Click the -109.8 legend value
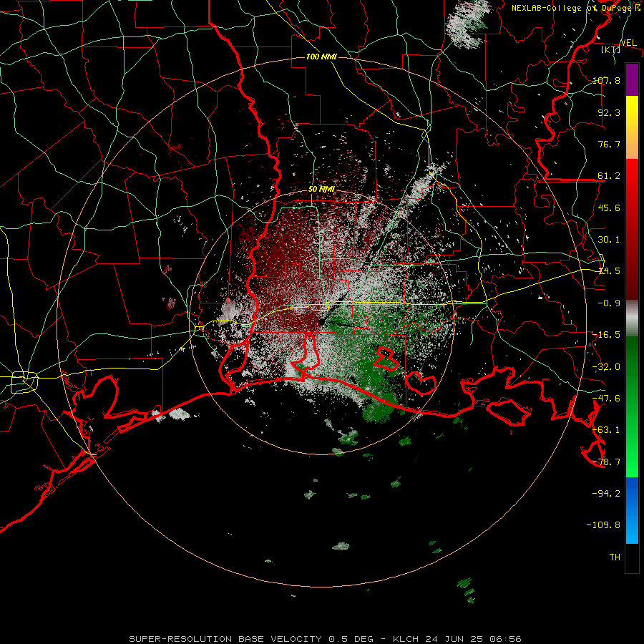 click(603, 525)
